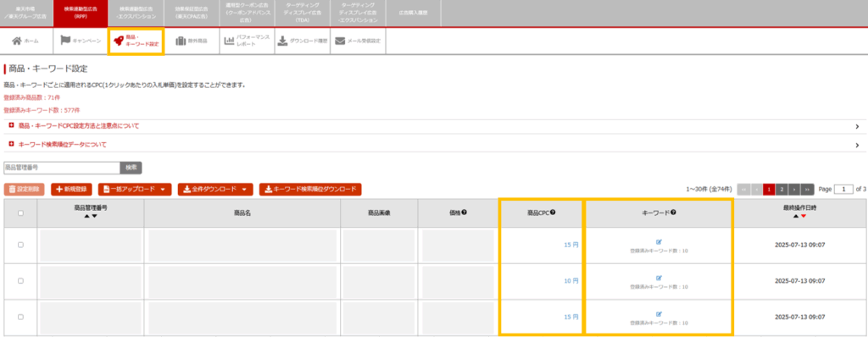
Task: Edit keywords in the first product row
Action: (x=659, y=242)
